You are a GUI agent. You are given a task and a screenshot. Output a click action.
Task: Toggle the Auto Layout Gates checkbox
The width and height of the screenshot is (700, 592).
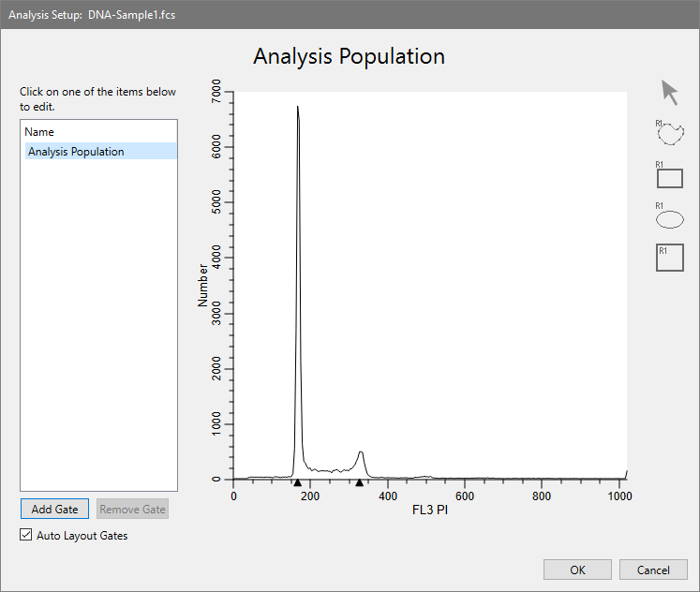26,535
